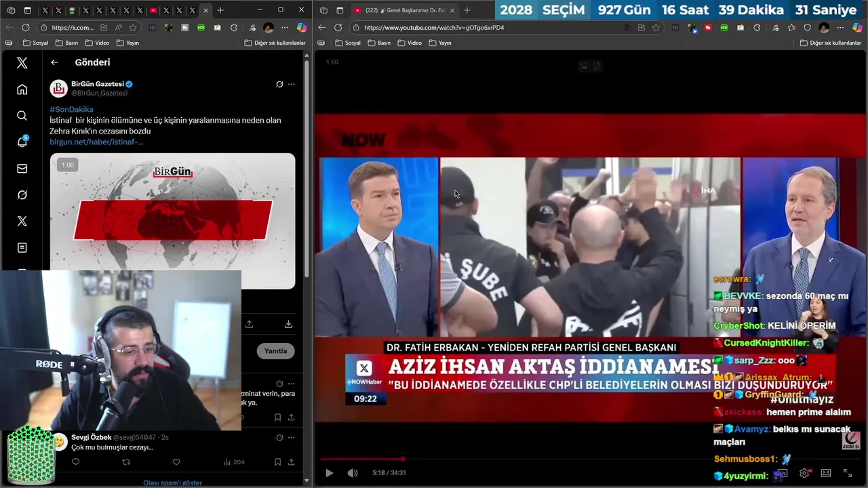Click the download icon under the post
This screenshot has width=868, height=488.
pyautogui.click(x=288, y=324)
